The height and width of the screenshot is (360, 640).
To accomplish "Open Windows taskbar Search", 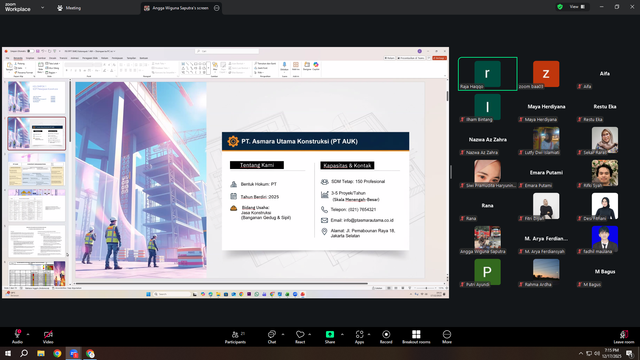I will [24, 353].
